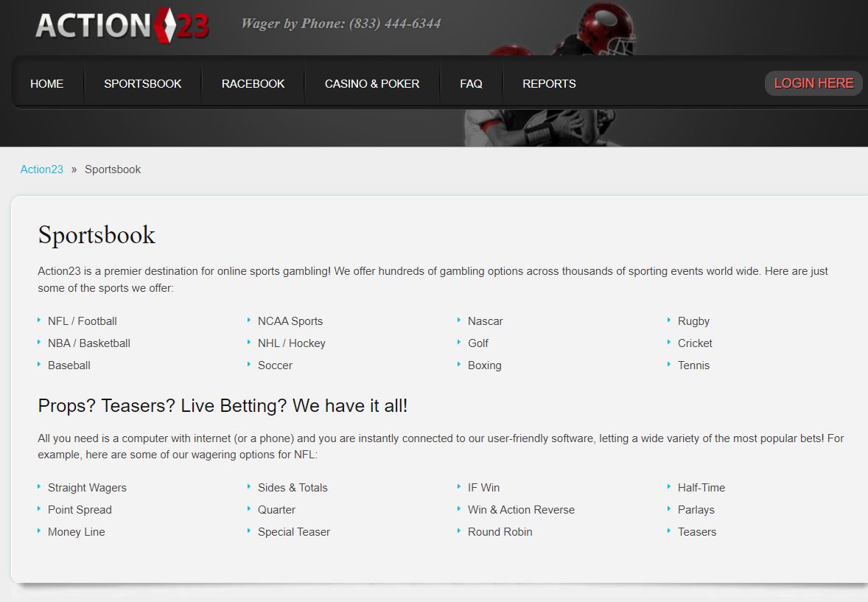The image size is (868, 602).
Task: Select the IF Win option
Action: coord(484,488)
